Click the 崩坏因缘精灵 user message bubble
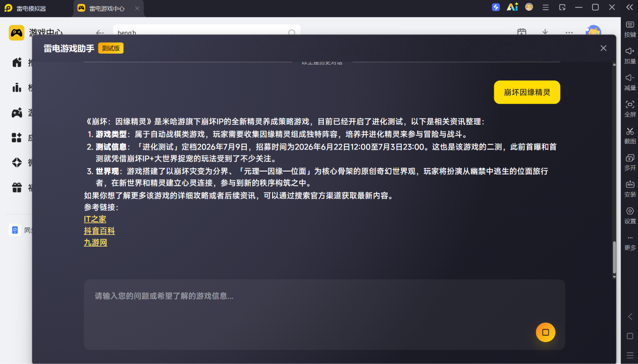The height and width of the screenshot is (364, 638). [527, 92]
